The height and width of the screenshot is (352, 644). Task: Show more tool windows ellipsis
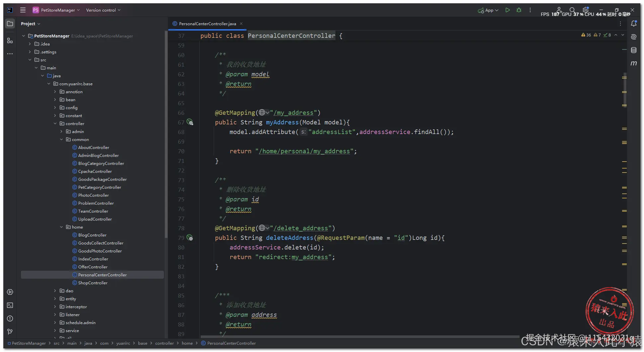coord(10,53)
